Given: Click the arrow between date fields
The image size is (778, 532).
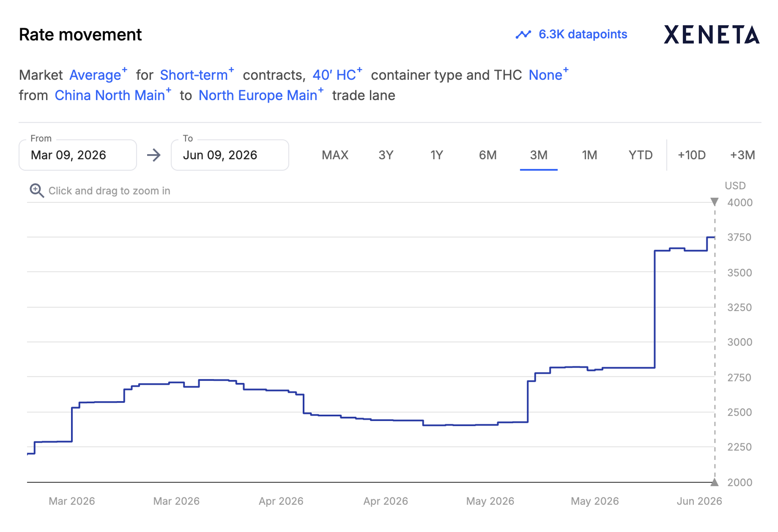Looking at the screenshot, I should pos(154,155).
